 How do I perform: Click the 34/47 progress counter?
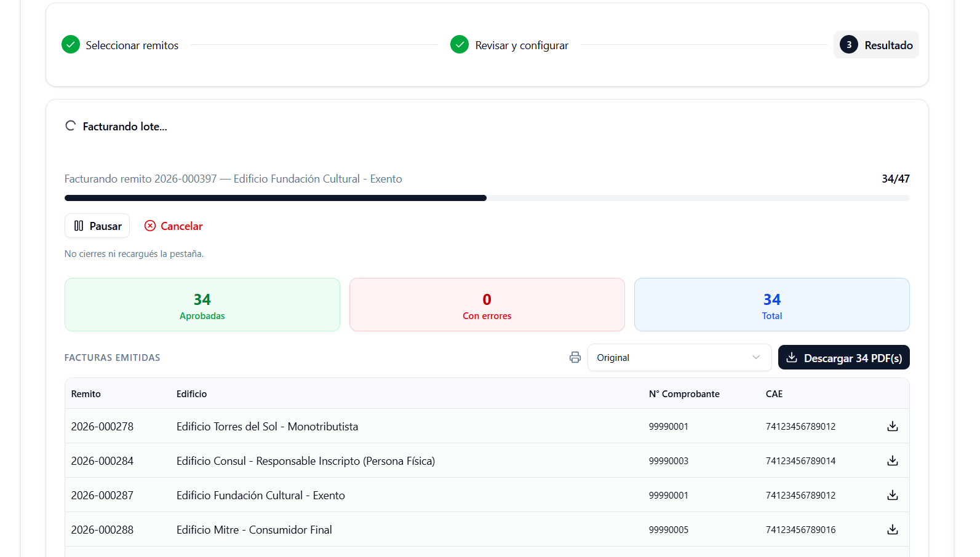click(896, 179)
